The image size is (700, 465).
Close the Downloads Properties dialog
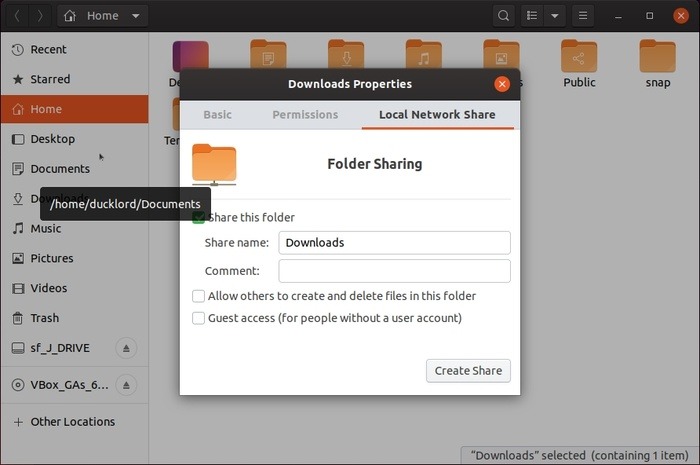pos(502,84)
